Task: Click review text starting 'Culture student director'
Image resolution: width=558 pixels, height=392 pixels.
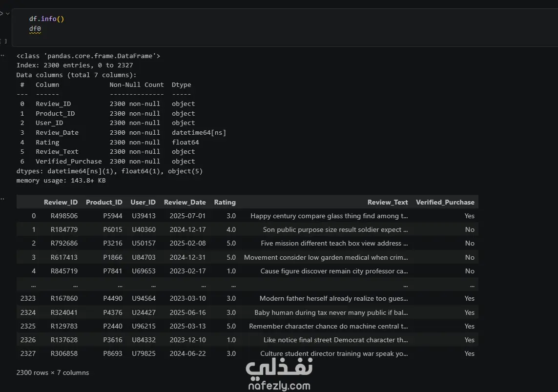Action: point(334,353)
